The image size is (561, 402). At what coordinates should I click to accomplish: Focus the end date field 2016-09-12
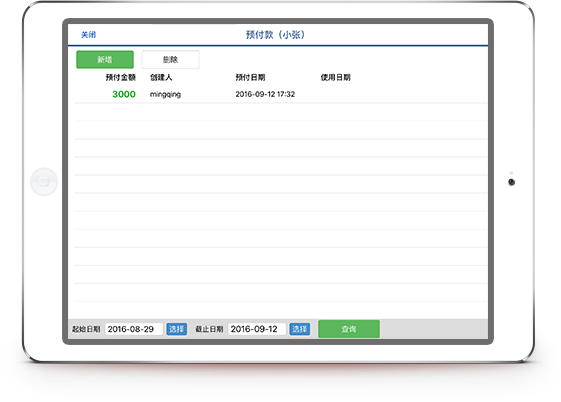(x=257, y=329)
